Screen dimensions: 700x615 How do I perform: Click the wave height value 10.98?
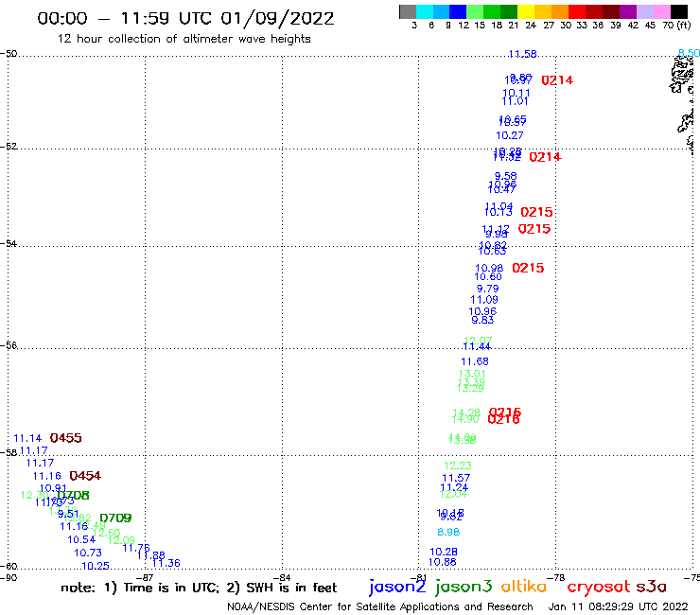[489, 269]
